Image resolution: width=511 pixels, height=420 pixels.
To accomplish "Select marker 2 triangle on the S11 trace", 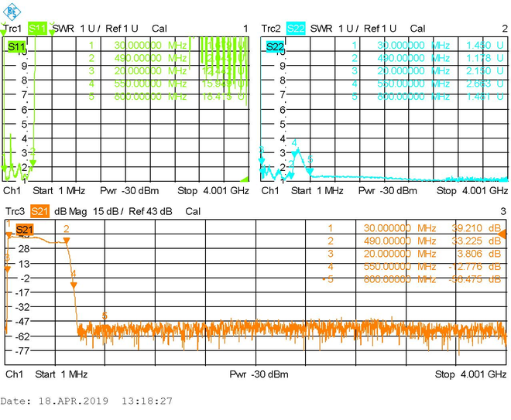I will [x=33, y=162].
